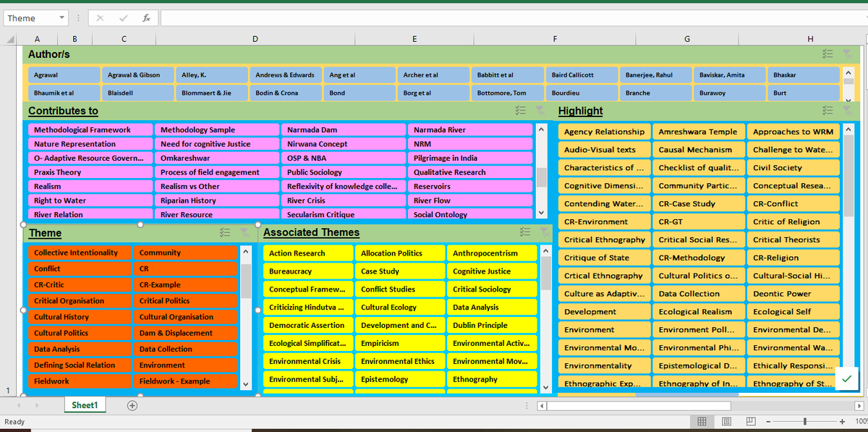The image size is (868, 432).
Task: Select Civil Society in Highlight slicer
Action: pyautogui.click(x=793, y=168)
